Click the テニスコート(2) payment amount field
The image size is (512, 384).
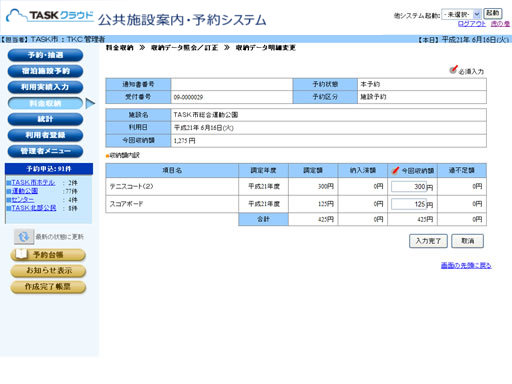(x=409, y=187)
